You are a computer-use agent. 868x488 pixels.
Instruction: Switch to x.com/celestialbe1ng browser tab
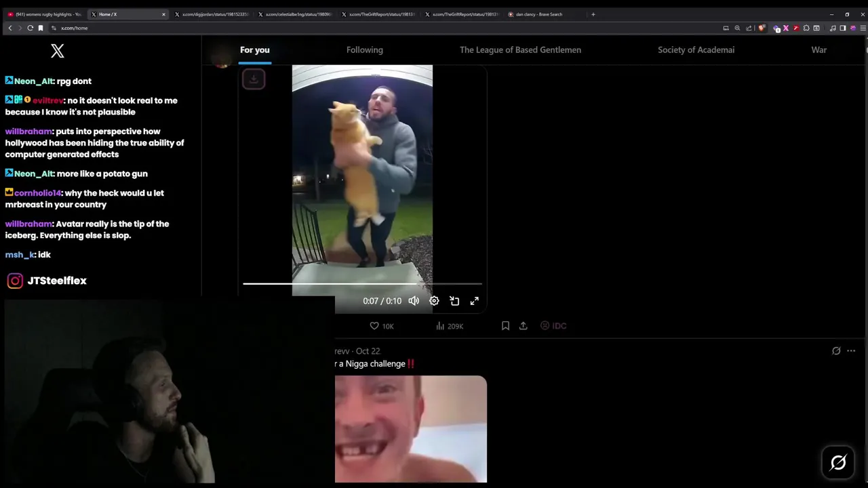point(296,14)
